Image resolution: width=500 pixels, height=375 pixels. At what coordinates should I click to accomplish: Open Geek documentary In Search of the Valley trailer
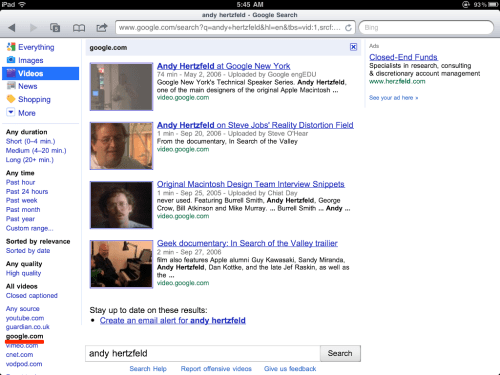click(247, 243)
